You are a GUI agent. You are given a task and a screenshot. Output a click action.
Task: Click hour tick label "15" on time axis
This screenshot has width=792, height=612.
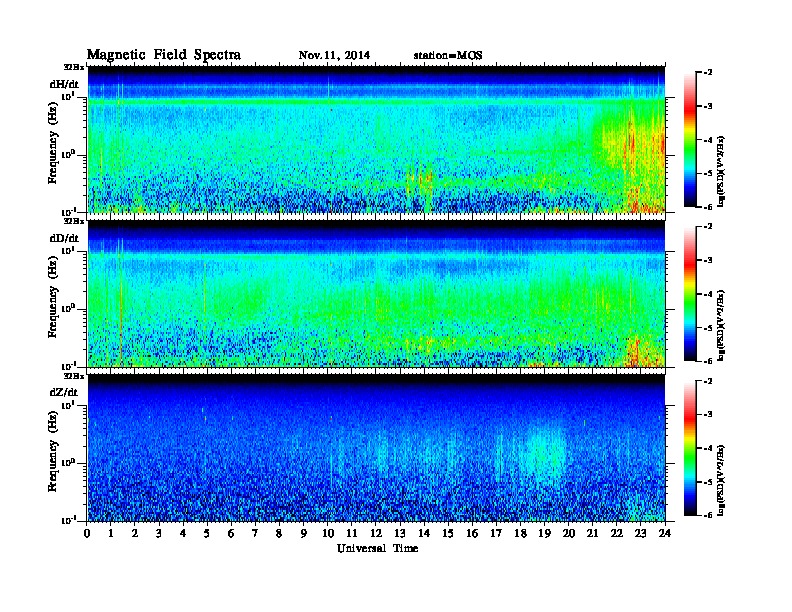[x=448, y=534]
